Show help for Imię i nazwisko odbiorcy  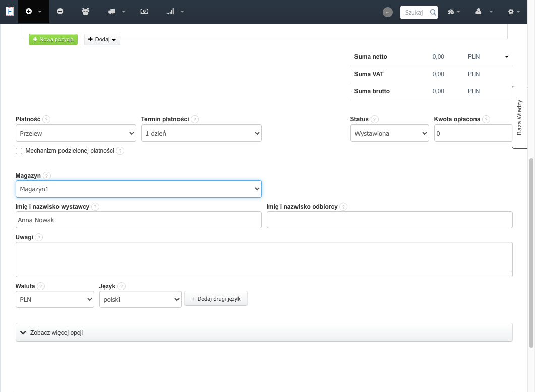(x=343, y=207)
